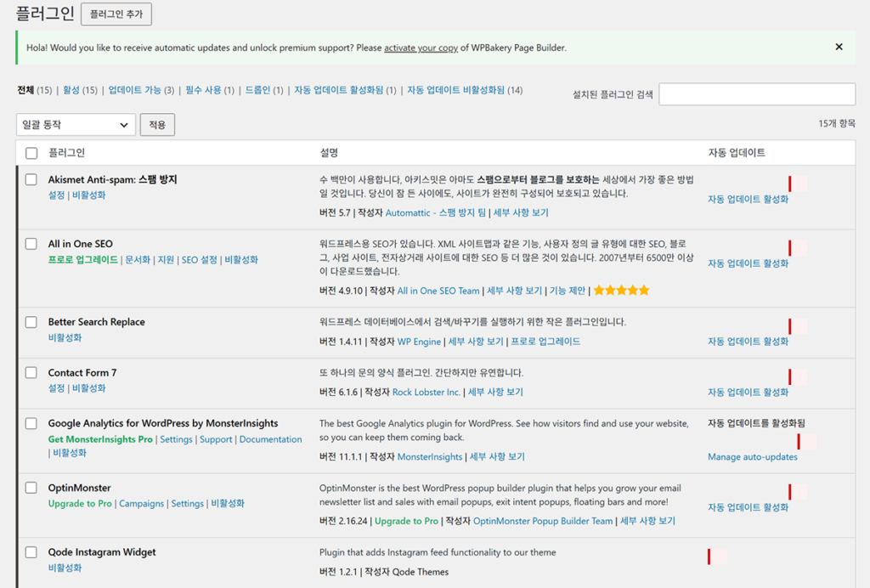
Task: Open MonsterInsights Documentation link
Action: (x=271, y=439)
